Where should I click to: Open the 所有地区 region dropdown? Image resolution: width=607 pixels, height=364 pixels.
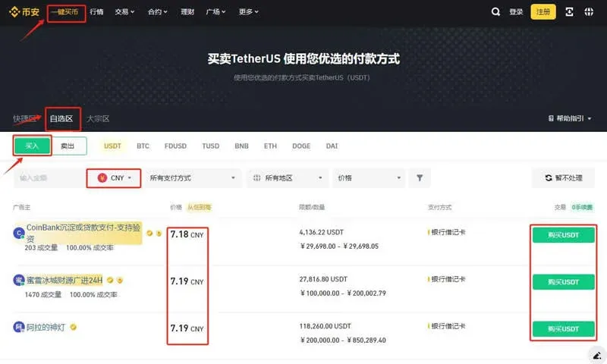[x=288, y=178]
